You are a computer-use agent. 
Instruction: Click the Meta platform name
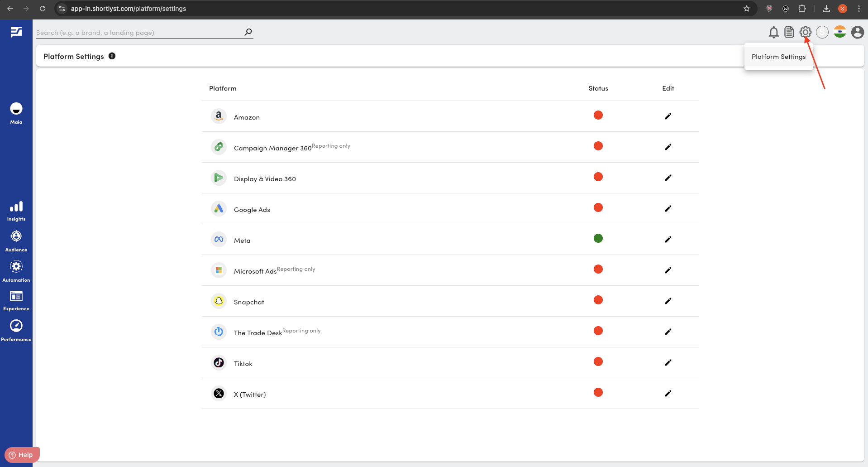point(242,241)
